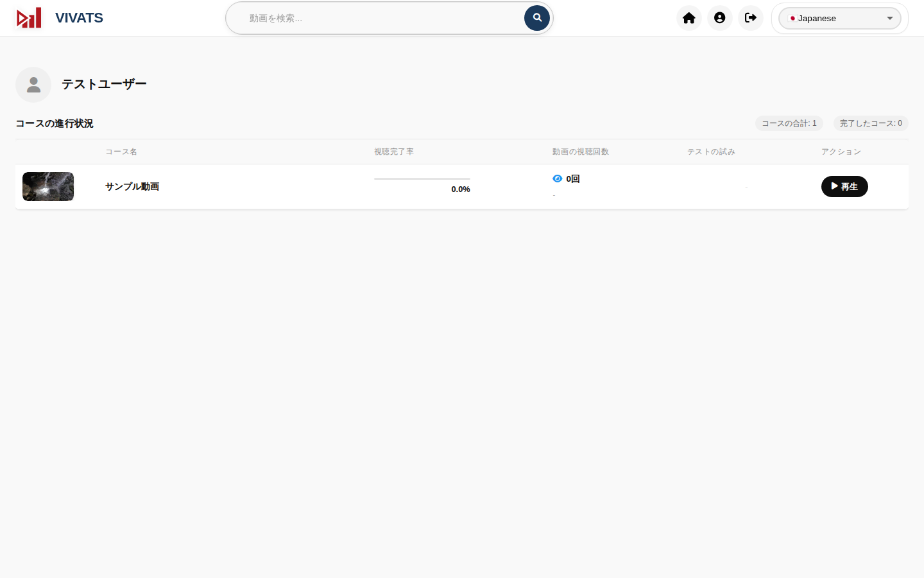Click the 動画の視聴回数 column header
Image resolution: width=924 pixels, height=578 pixels.
tap(581, 152)
